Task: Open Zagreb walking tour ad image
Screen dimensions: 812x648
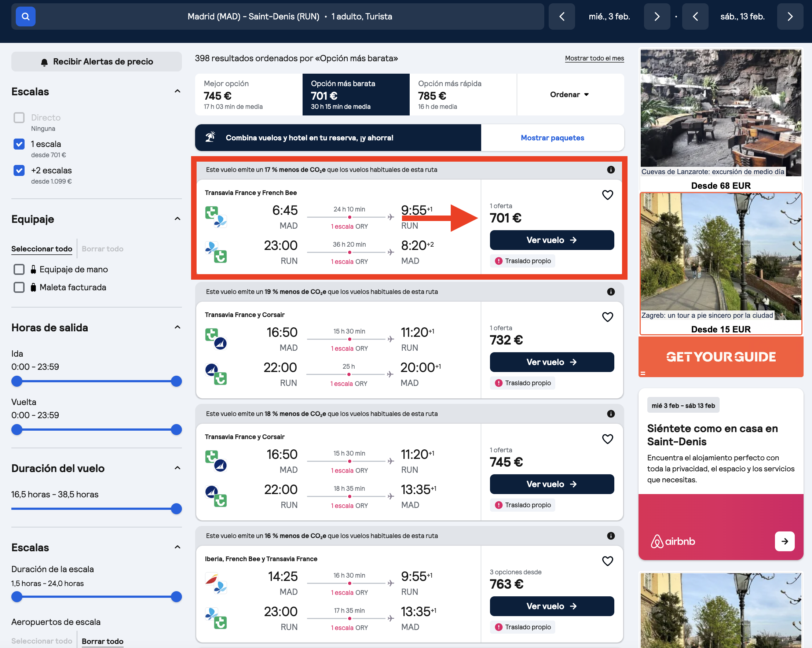Action: pyautogui.click(x=721, y=257)
